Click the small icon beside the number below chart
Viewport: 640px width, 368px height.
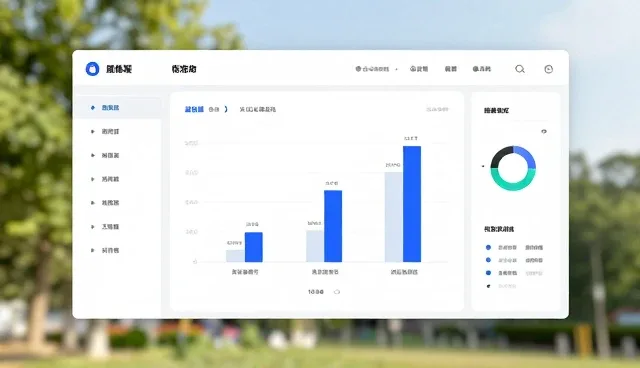coord(337,292)
